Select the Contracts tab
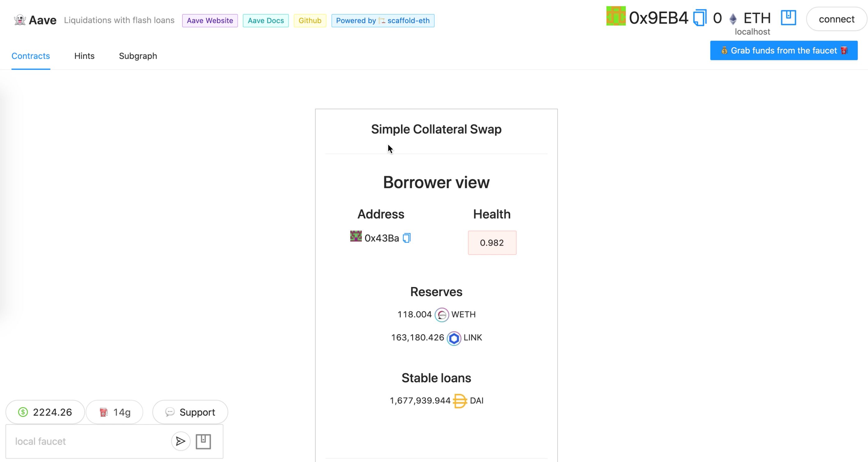The width and height of the screenshot is (868, 462). point(31,56)
